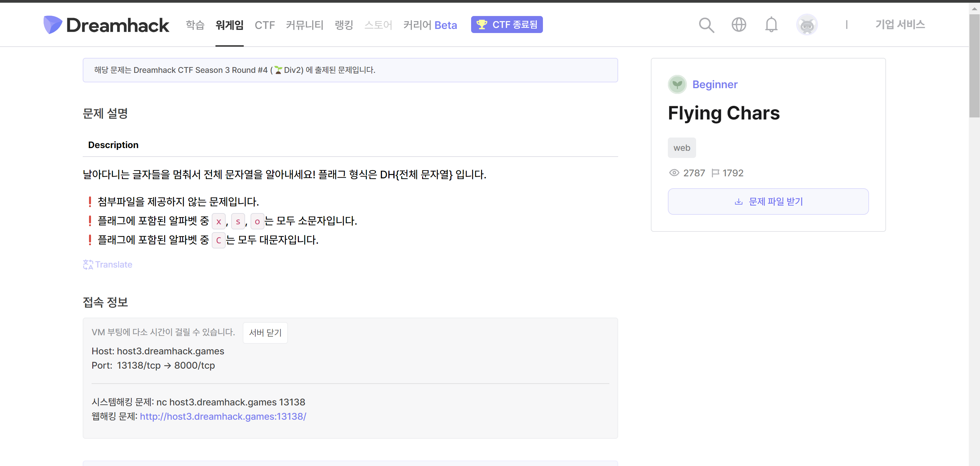Open the host3.dreamhack.games:13138 link
980x466 pixels.
point(223,417)
